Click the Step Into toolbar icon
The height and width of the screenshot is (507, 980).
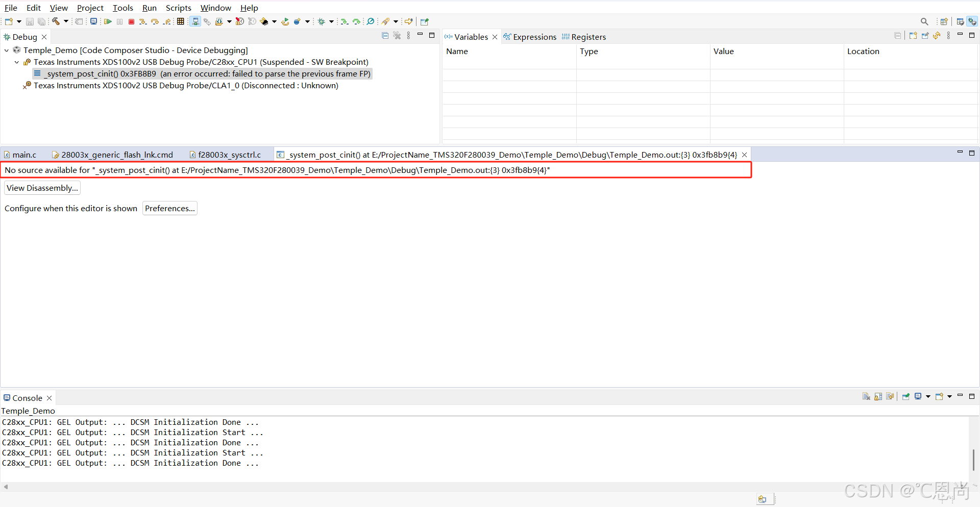(143, 21)
